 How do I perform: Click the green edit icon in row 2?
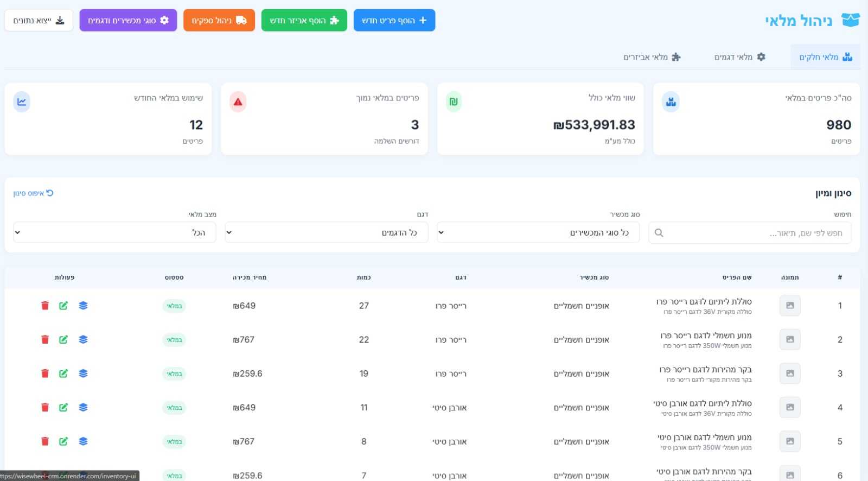point(63,340)
